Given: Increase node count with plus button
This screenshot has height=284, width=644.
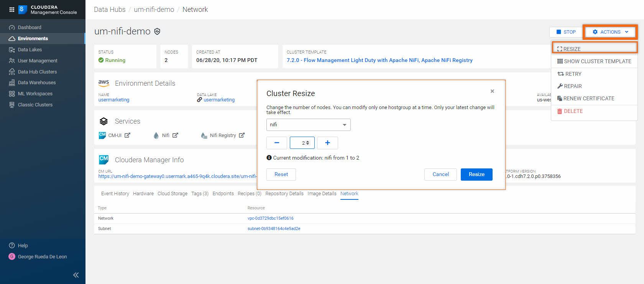Looking at the screenshot, I should coord(327,143).
